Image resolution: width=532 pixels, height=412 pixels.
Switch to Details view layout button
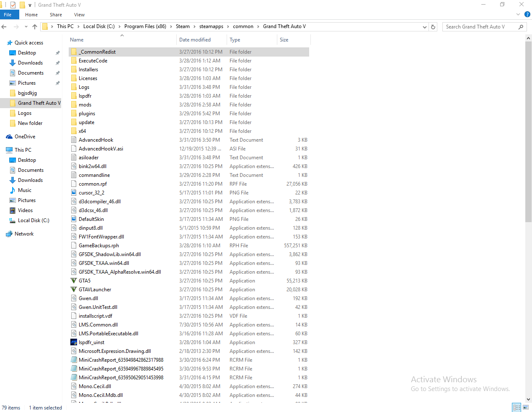[x=517, y=407]
